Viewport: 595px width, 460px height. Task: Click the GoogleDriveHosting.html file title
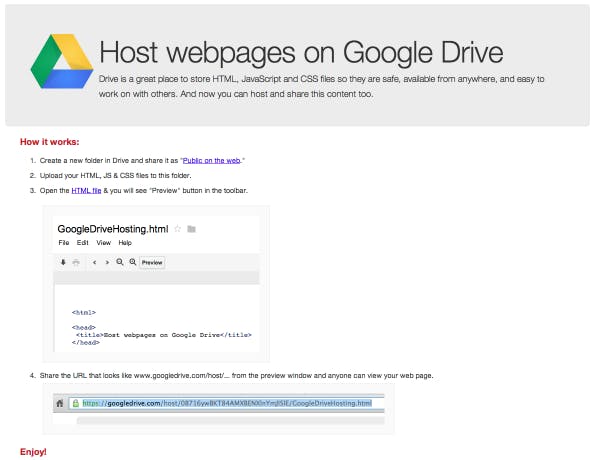113,229
